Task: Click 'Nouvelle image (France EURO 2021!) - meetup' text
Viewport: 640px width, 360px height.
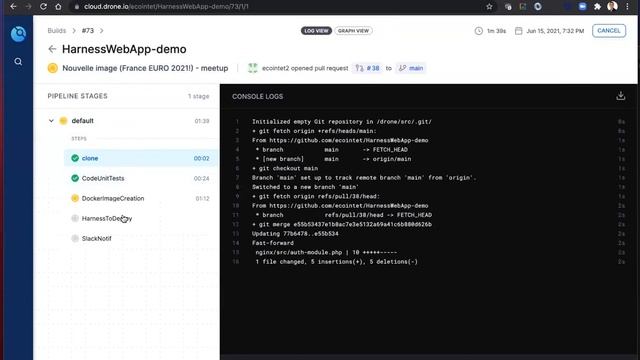Action: 145,68
